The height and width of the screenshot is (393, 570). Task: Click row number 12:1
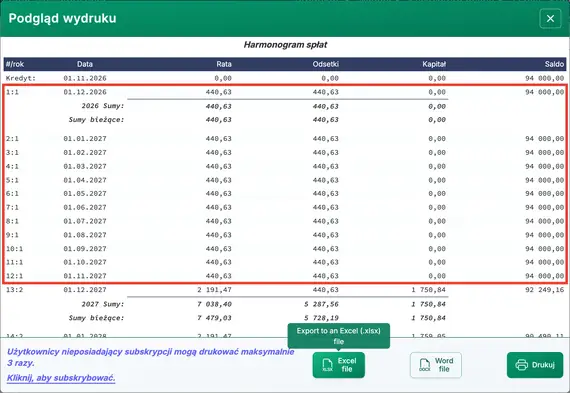pyautogui.click(x=15, y=276)
